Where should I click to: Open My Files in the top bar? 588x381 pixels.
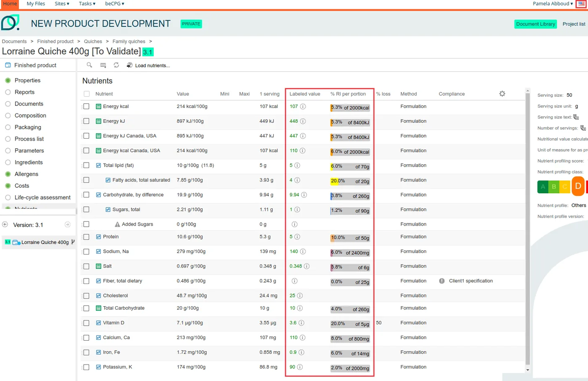point(36,4)
